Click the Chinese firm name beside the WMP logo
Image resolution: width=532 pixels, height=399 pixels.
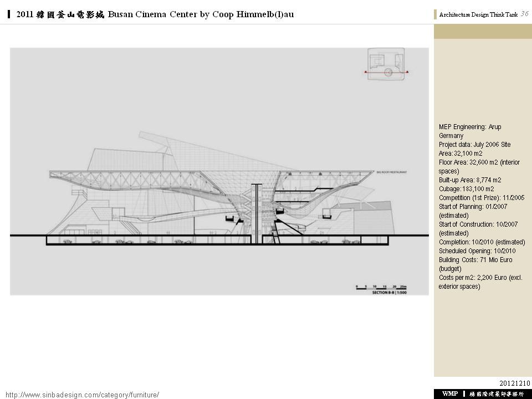pyautogui.click(x=497, y=393)
